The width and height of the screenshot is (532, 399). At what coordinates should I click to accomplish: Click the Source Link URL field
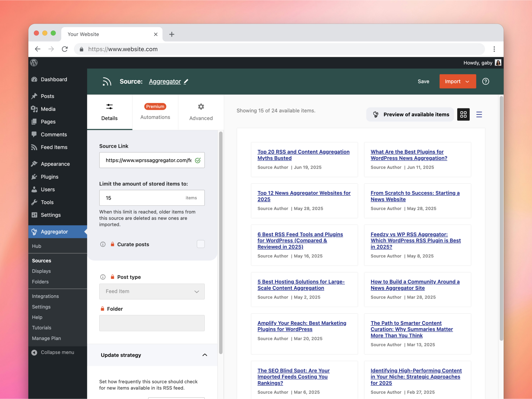tap(152, 160)
